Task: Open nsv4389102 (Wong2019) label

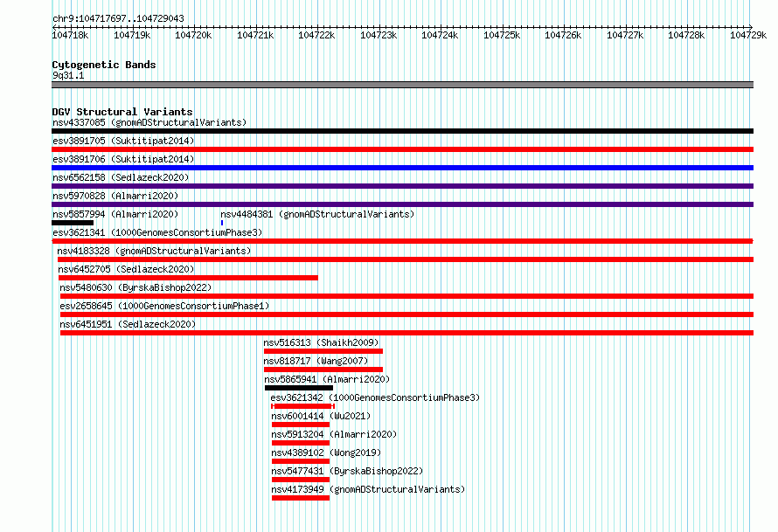Action: click(x=326, y=453)
